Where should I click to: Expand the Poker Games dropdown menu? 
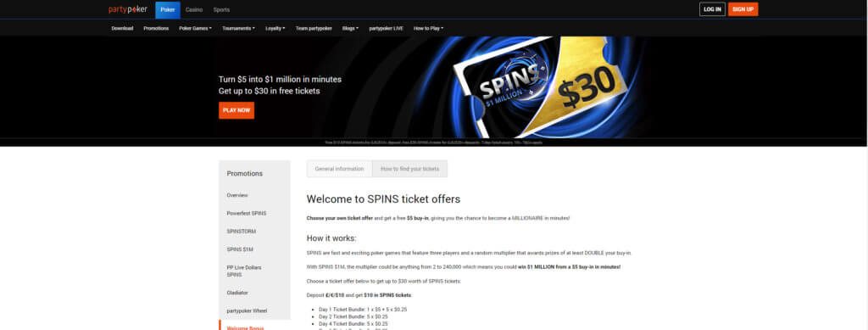(196, 28)
